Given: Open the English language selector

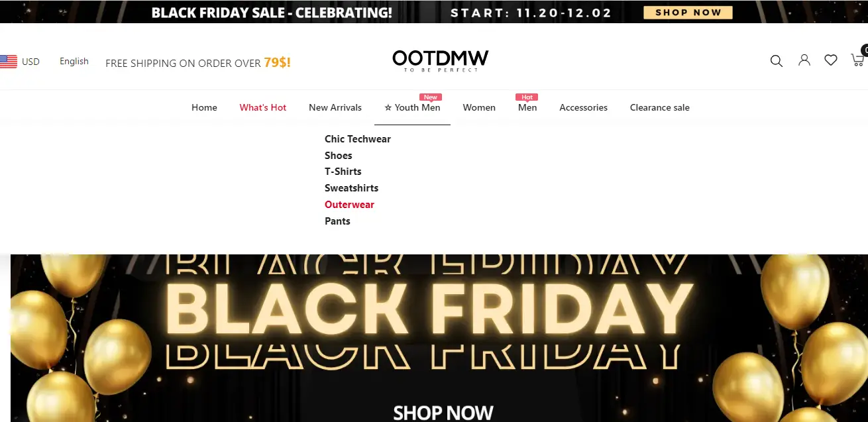Looking at the screenshot, I should click(74, 62).
